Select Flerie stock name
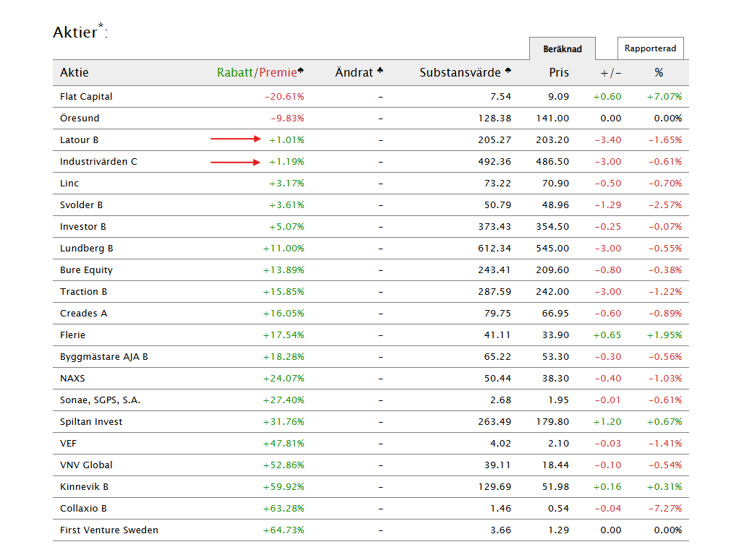Screen dimensions: 731x560 point(73,335)
